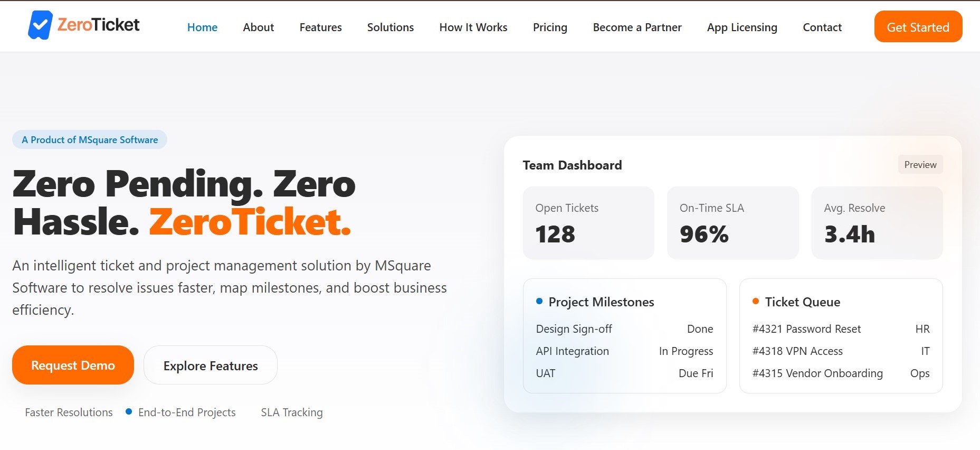Open the Pricing page
The height and width of the screenshot is (450, 980).
pos(550,27)
